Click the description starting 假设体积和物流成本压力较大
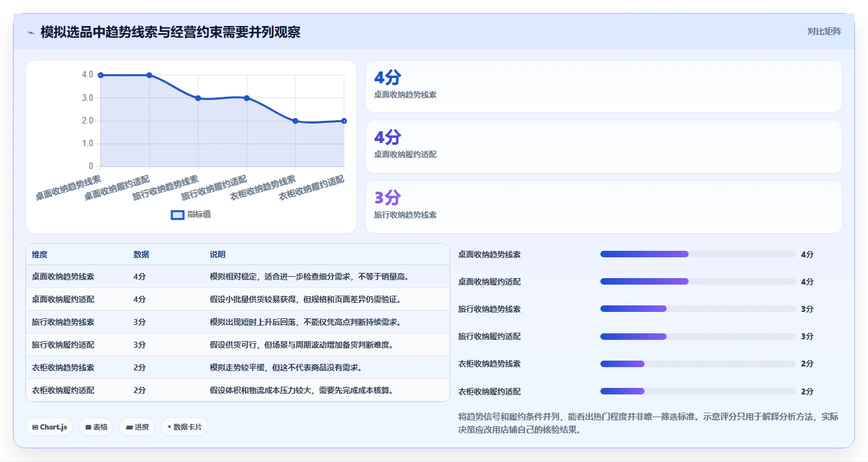 click(301, 391)
